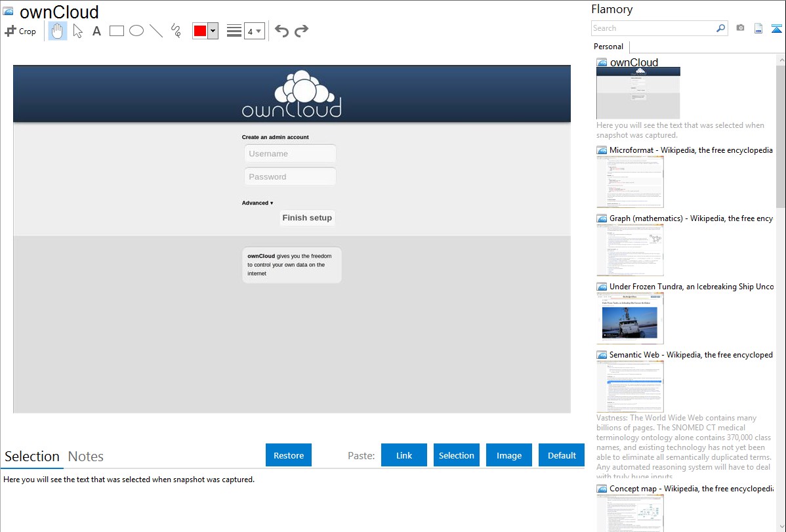Click the snapshot list scrollbar thumb
The width and height of the screenshot is (786, 532).
coord(781,136)
